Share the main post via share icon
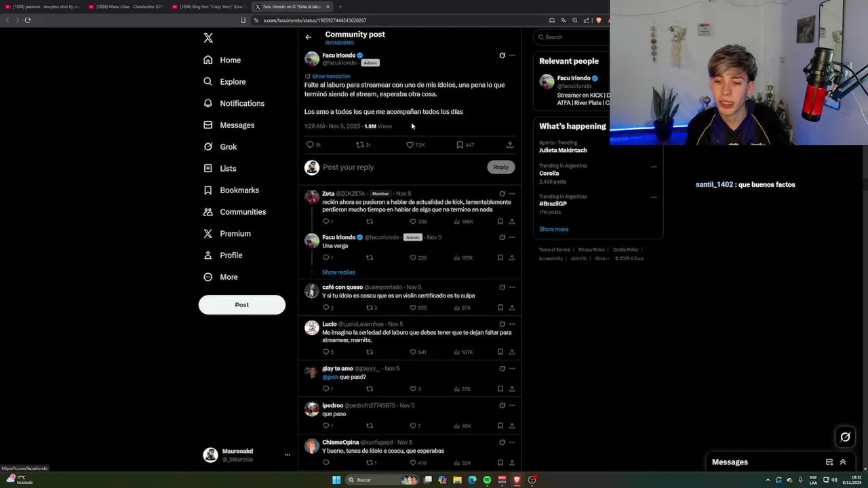This screenshot has width=868, height=488. pyautogui.click(x=510, y=144)
